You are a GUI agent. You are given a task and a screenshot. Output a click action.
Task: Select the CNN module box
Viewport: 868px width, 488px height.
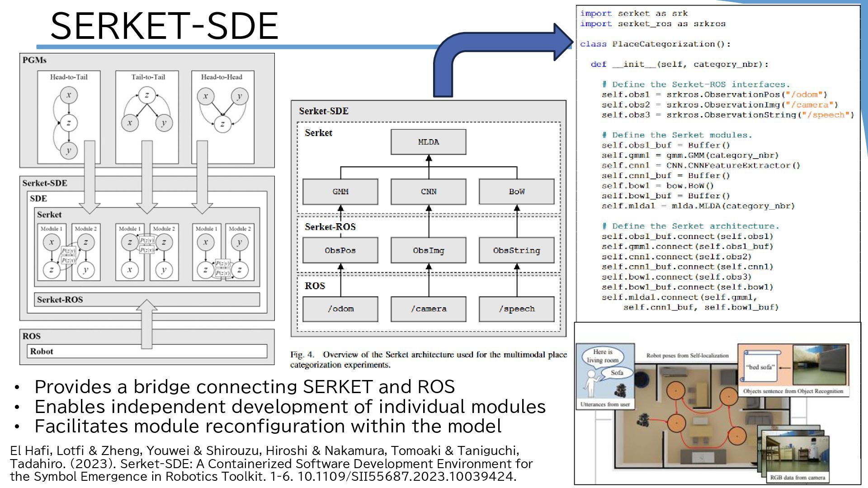(x=428, y=192)
